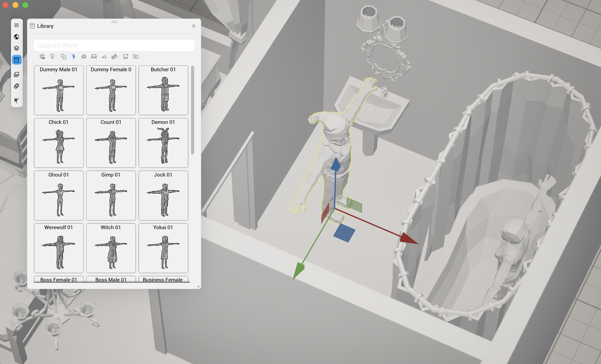Select the Boss Female 01 item
601x364 pixels.
click(x=59, y=279)
